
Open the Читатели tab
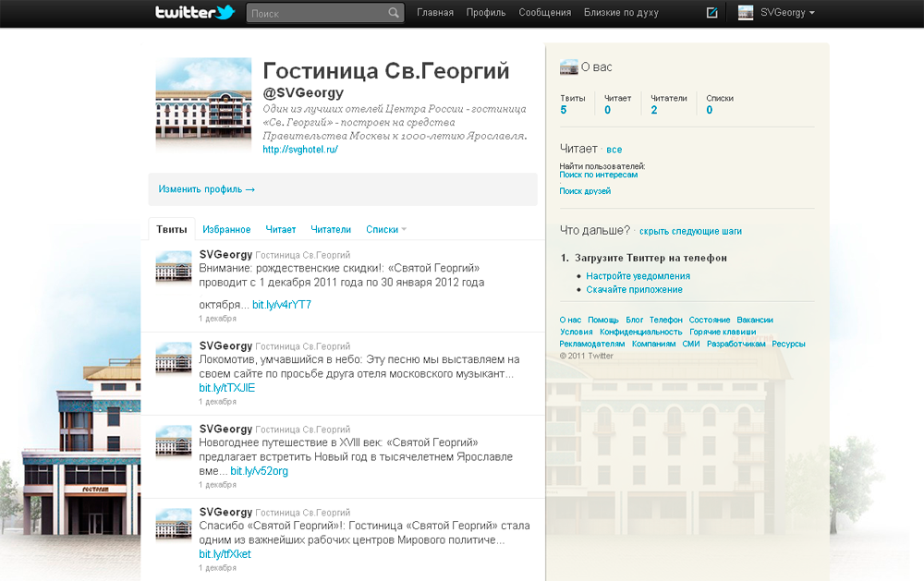tap(331, 230)
